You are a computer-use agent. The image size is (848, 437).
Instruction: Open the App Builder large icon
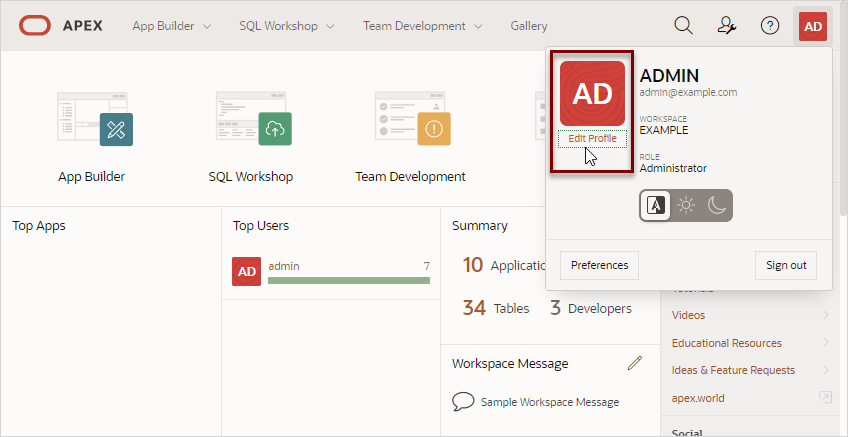(95, 119)
